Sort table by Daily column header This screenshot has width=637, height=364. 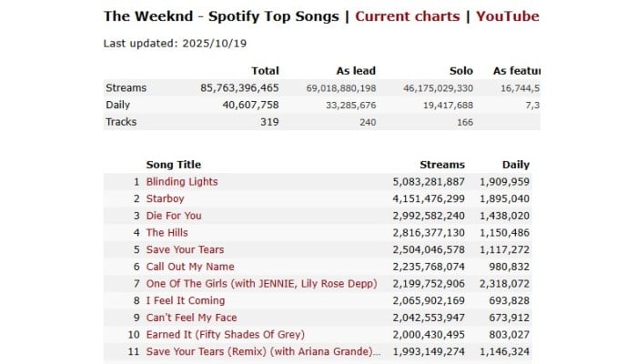[x=516, y=165]
